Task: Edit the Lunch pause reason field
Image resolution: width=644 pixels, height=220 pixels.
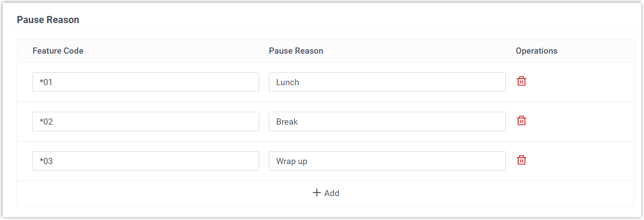Action: coord(387,82)
